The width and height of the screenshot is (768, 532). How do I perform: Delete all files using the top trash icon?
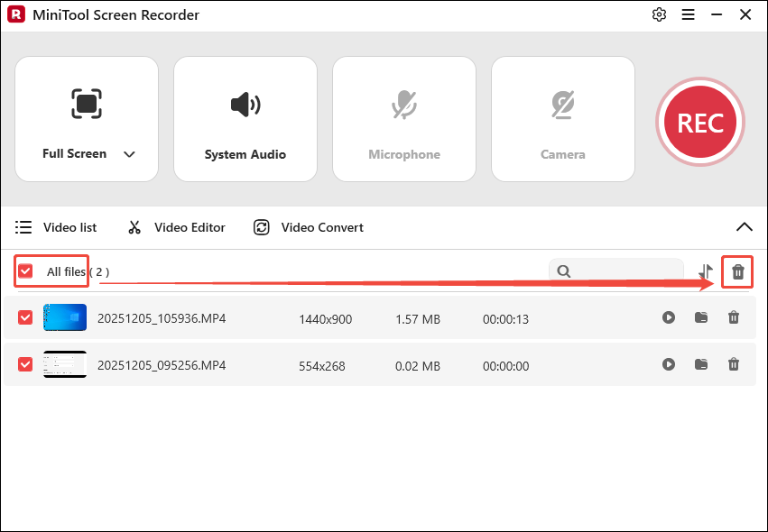click(x=736, y=271)
